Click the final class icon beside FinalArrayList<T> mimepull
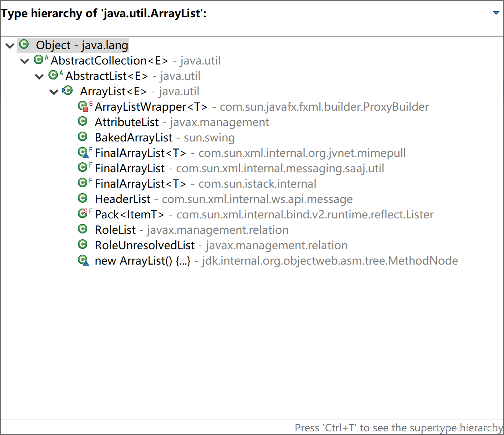Viewport: 504px width, 435px height. (83, 152)
